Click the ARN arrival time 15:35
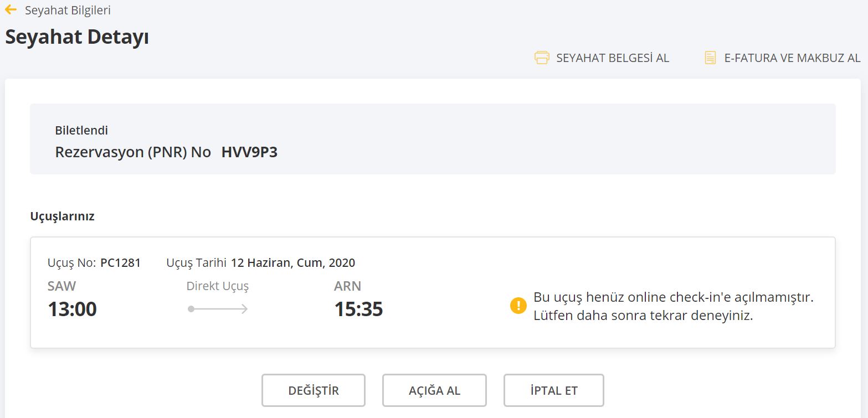The width and height of the screenshot is (868, 418). (x=358, y=309)
